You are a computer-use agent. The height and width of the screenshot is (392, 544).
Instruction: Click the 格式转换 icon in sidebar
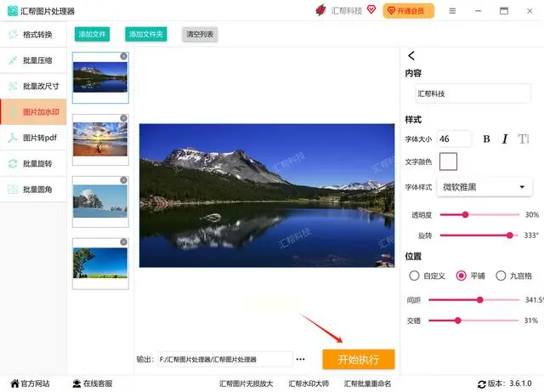(x=13, y=34)
